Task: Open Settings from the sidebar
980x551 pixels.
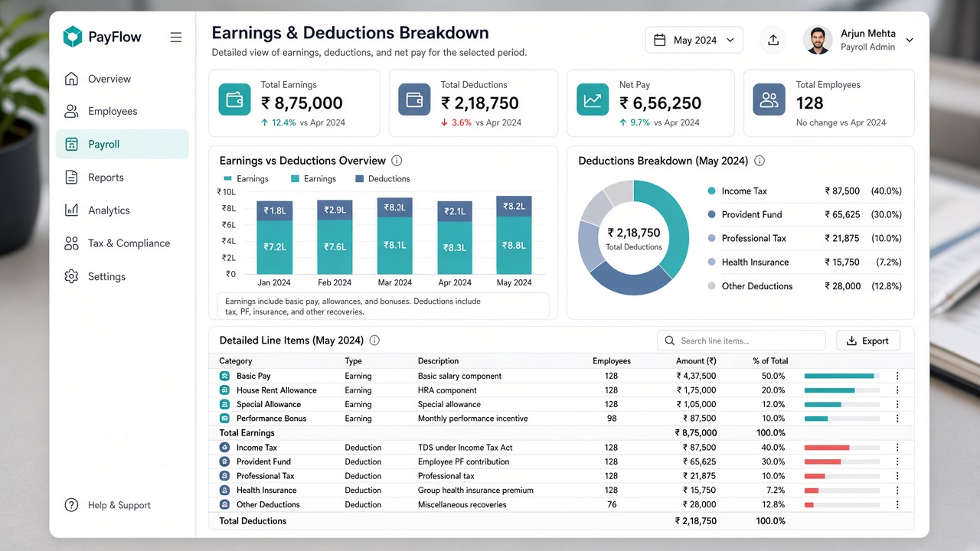Action: [122, 276]
